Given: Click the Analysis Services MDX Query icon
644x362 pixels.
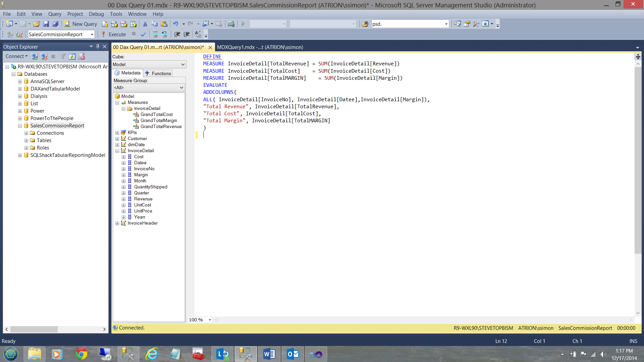Looking at the screenshot, I should tap(114, 24).
